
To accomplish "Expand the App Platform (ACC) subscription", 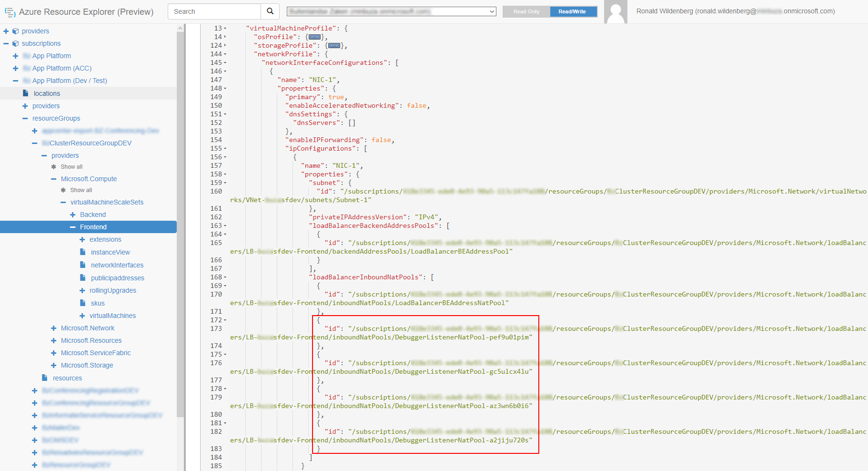I will click(16, 68).
